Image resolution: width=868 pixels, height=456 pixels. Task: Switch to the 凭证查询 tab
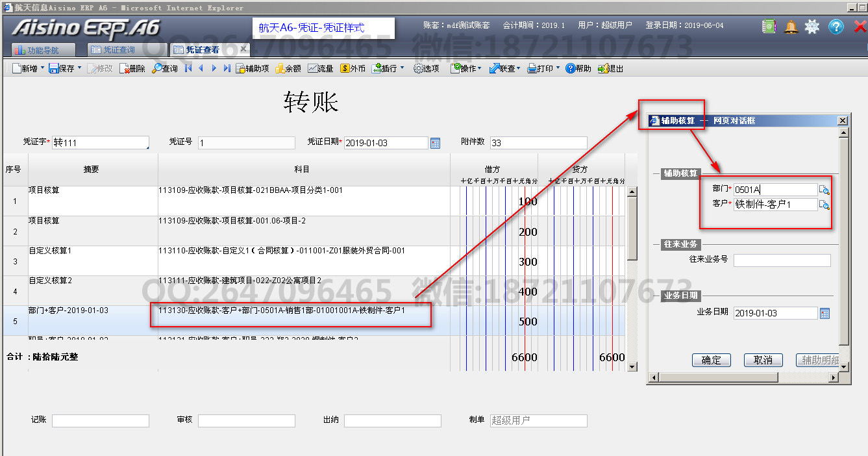[x=120, y=50]
